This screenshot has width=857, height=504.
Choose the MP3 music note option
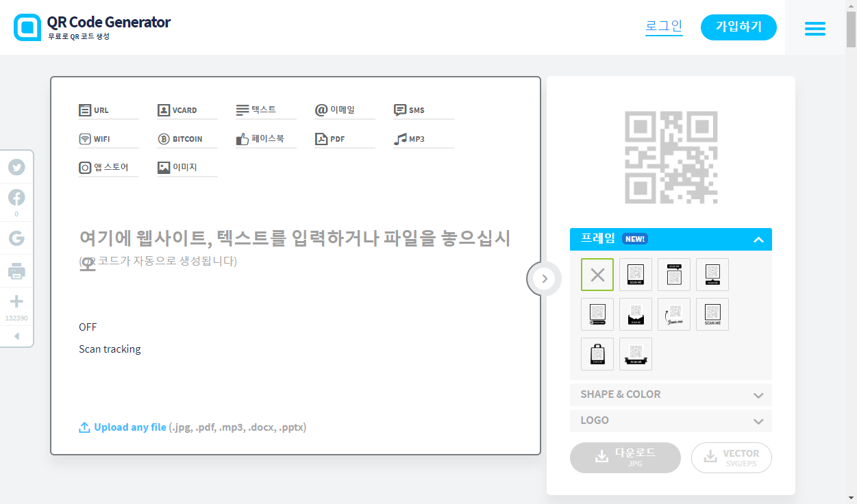[x=423, y=139]
